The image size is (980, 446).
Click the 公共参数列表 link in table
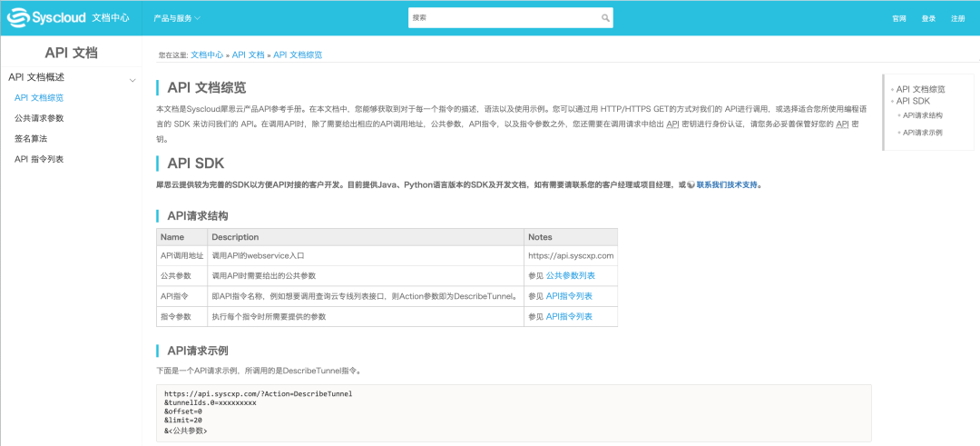coord(570,275)
